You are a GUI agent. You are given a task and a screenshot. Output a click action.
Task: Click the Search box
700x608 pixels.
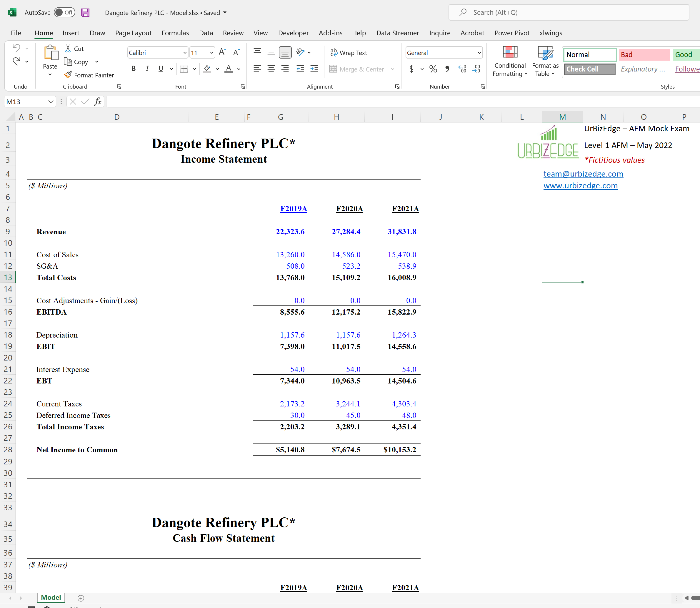[569, 13]
